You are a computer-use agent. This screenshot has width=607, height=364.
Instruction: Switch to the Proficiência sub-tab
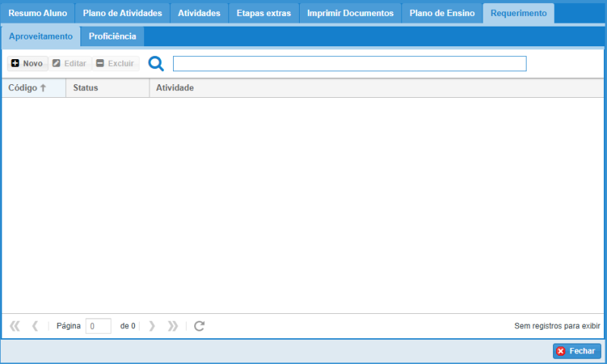112,36
